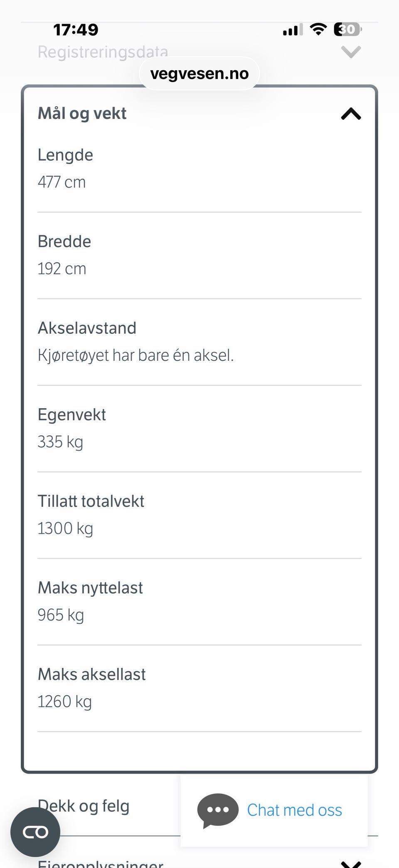The height and width of the screenshot is (868, 399).
Task: Tap the round dark floating button
Action: [35, 832]
